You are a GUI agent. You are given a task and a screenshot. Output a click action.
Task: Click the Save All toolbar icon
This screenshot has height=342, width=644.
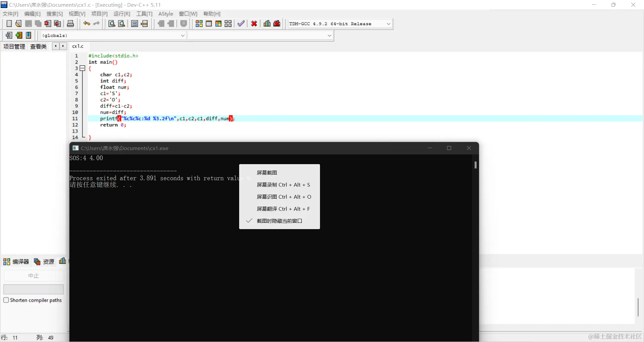pos(38,24)
